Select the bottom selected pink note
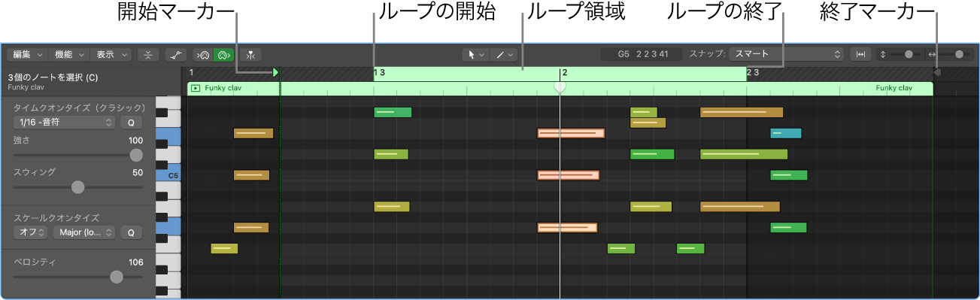 coord(567,227)
